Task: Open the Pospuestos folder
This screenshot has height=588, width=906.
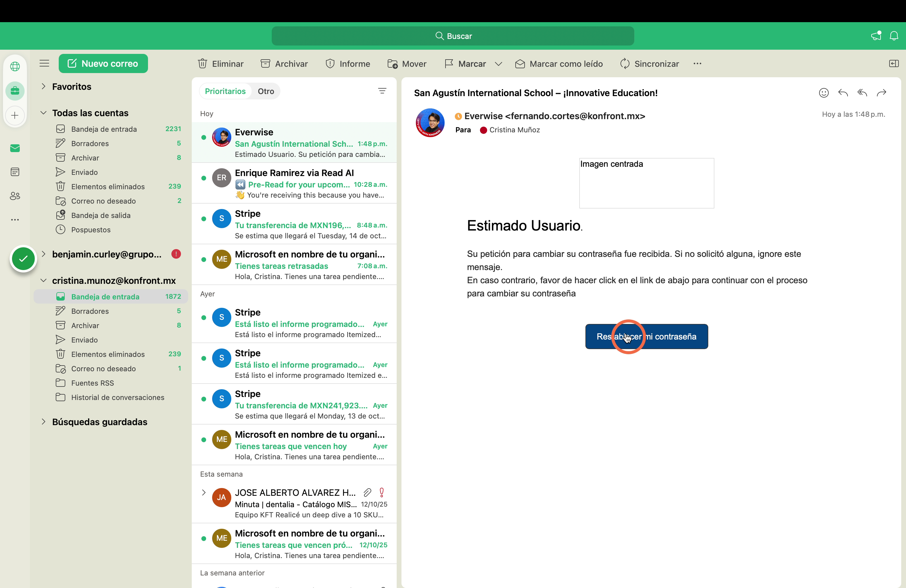Action: click(111, 230)
